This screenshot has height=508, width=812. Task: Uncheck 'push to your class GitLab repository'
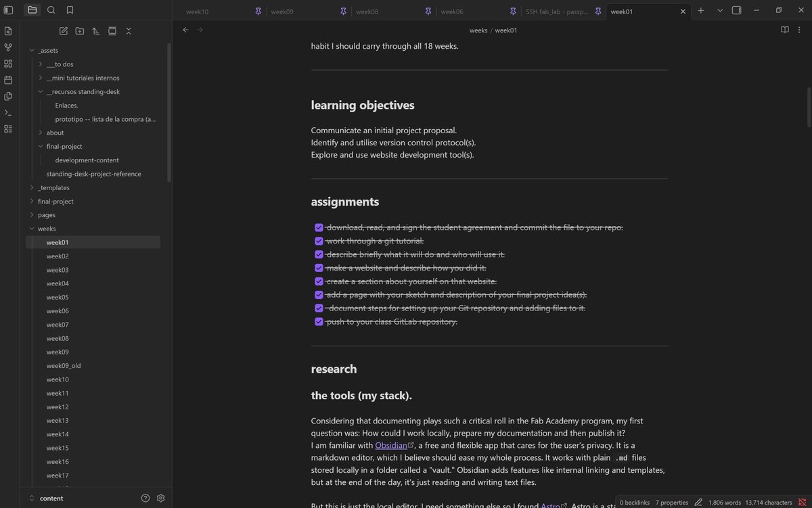click(319, 321)
